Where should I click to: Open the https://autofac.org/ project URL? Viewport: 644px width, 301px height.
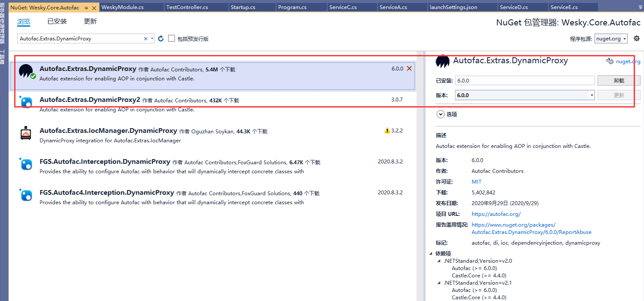496,214
